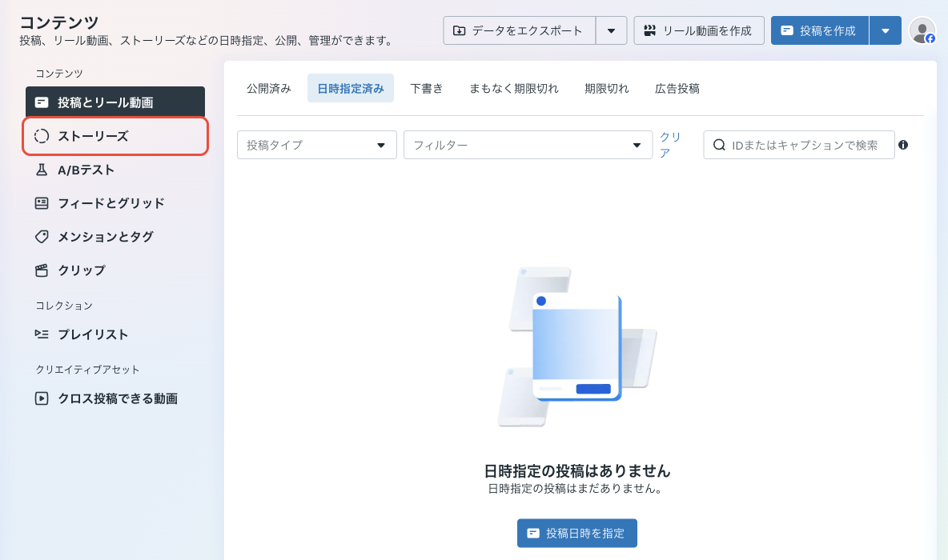Open クロス投稿できる動画 item
The height and width of the screenshot is (560, 948).
(114, 398)
